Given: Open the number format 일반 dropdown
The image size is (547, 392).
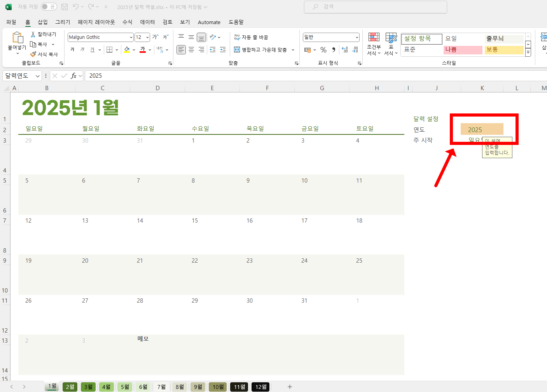Looking at the screenshot, I should tap(357, 37).
